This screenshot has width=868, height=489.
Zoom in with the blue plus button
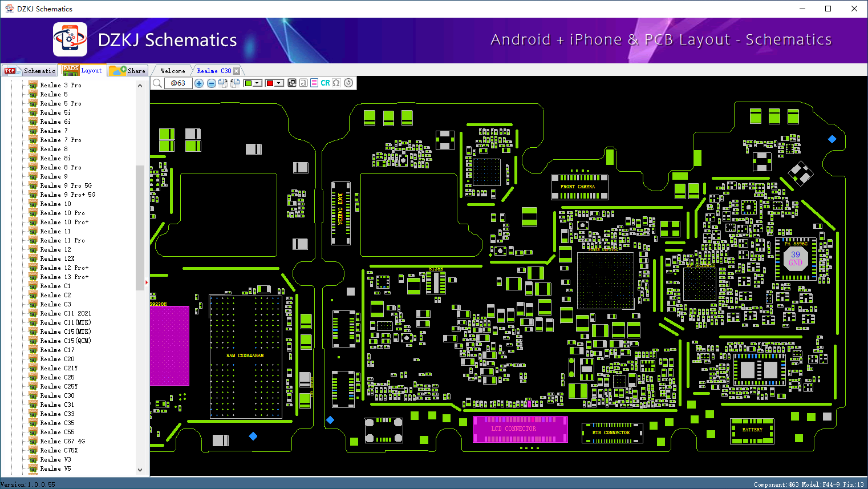click(x=199, y=83)
